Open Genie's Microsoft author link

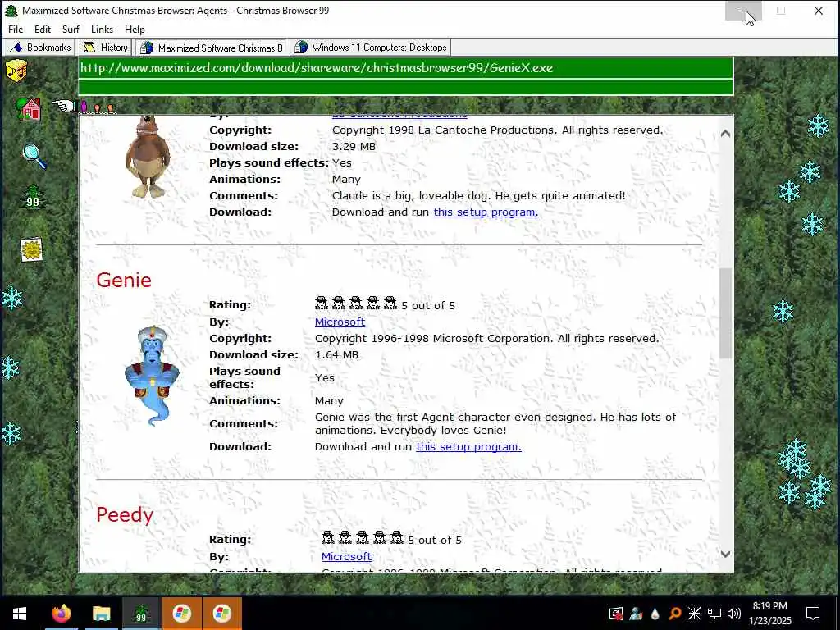point(340,322)
